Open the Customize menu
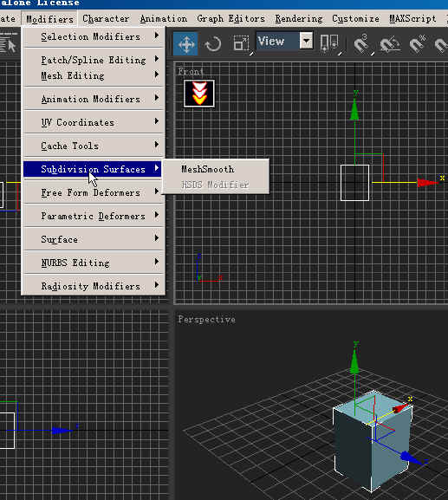Screen dimensions: 448x500 (x=355, y=19)
